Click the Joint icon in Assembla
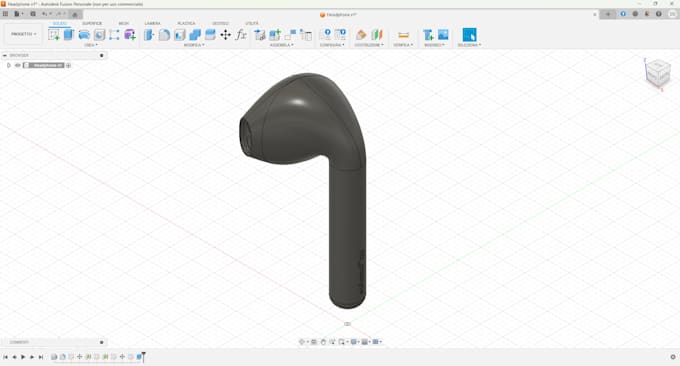This screenshot has height=366, width=680. 290,35
